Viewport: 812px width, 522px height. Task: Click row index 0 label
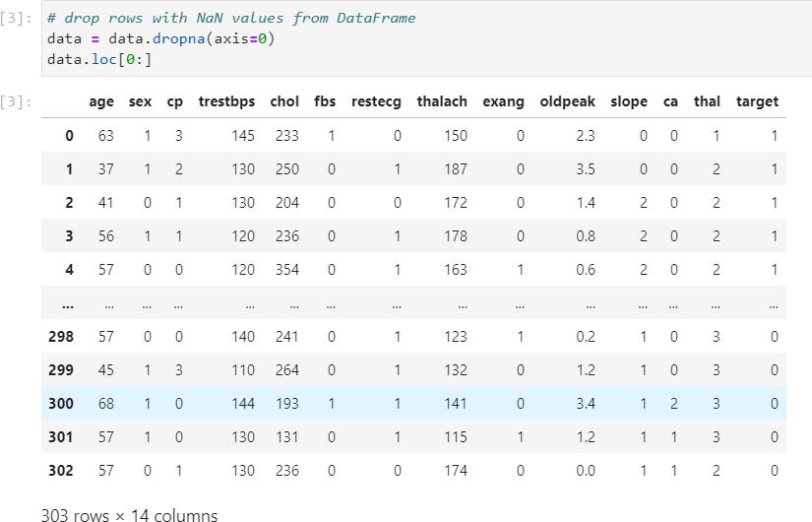coord(69,136)
